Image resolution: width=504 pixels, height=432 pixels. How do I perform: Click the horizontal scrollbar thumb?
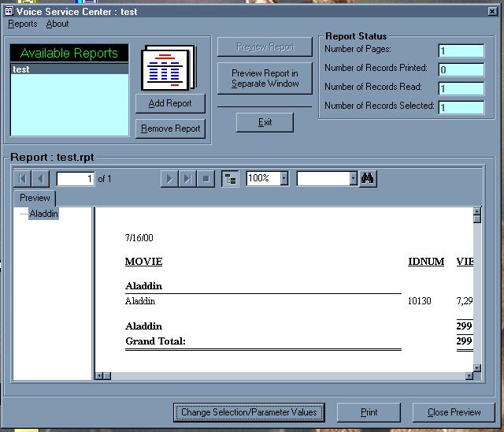pos(107,376)
